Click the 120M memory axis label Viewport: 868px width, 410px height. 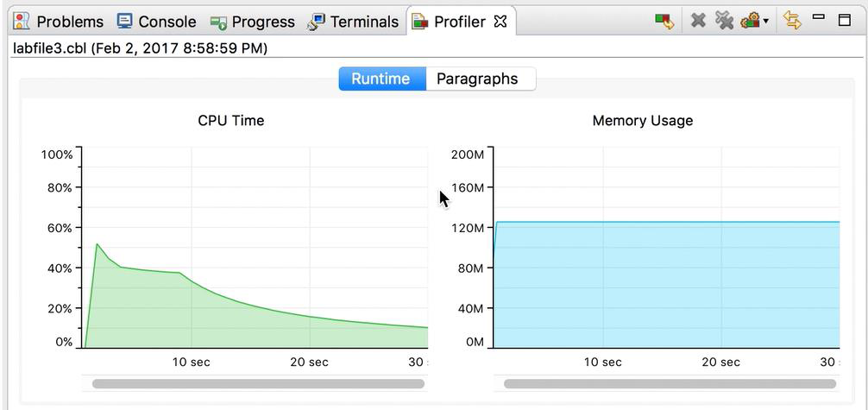(x=467, y=228)
